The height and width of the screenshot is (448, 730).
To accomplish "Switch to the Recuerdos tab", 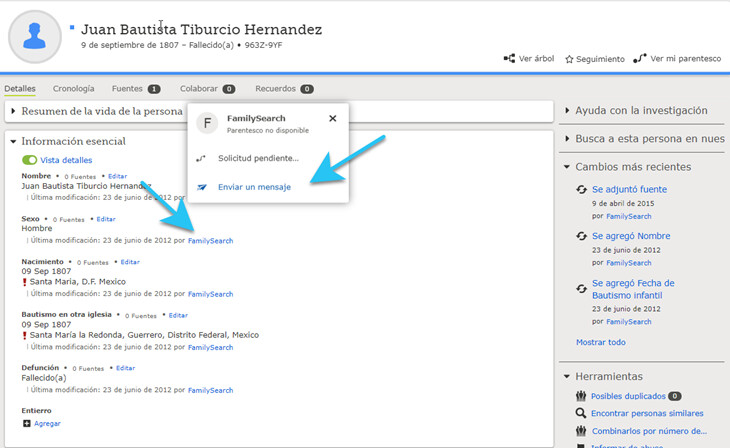I will [275, 88].
